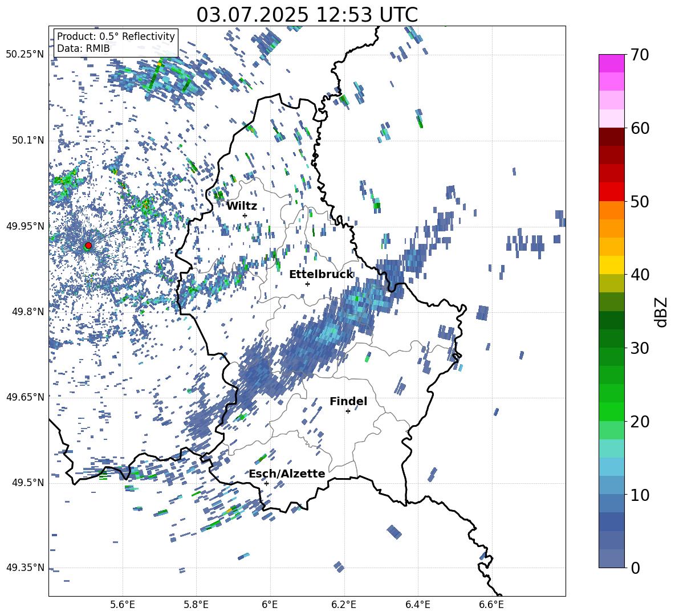Click the dBZ colorbar axis label

coord(662,312)
